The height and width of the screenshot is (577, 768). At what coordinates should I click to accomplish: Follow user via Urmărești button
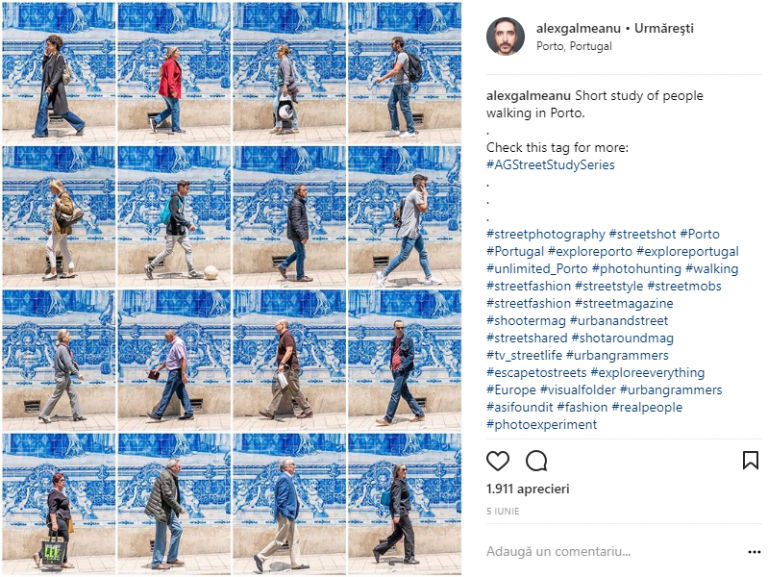[664, 28]
